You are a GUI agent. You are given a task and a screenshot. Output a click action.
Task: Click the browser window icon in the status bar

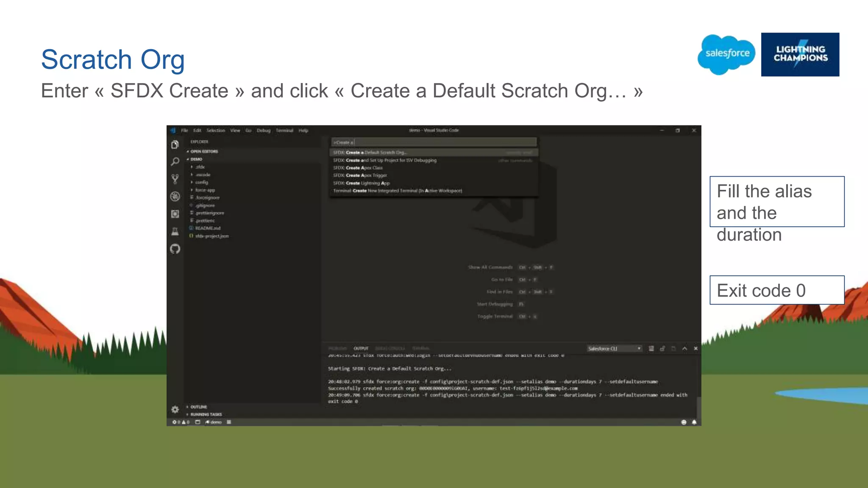(x=198, y=422)
